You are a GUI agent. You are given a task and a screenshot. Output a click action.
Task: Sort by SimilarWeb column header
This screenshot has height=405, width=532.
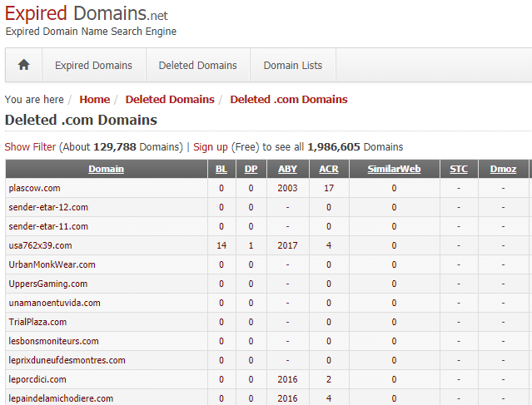[x=394, y=169]
